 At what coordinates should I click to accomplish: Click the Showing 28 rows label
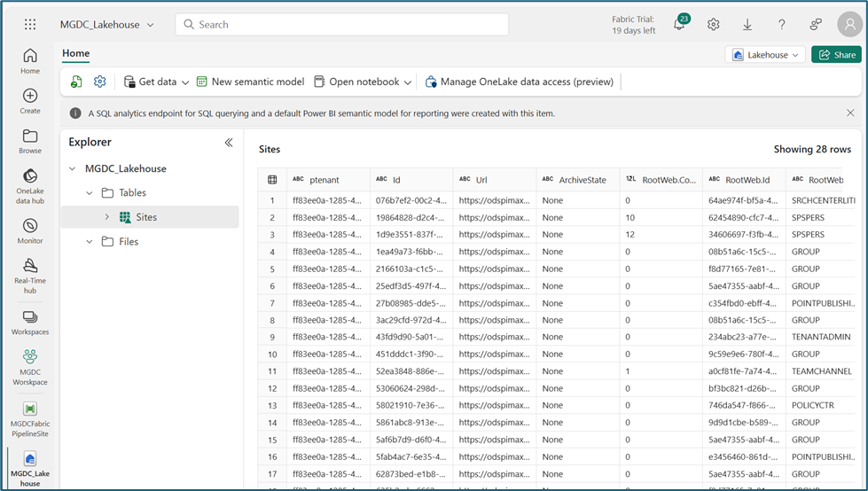812,149
